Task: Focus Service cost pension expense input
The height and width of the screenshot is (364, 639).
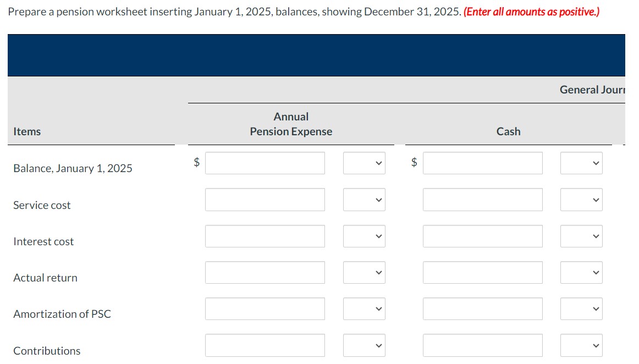Action: pos(265,200)
